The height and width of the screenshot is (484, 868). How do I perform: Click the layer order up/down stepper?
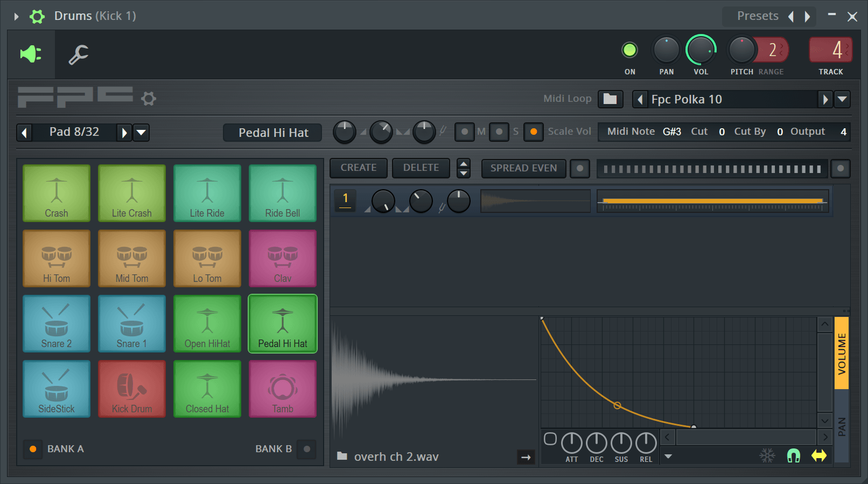tap(464, 168)
